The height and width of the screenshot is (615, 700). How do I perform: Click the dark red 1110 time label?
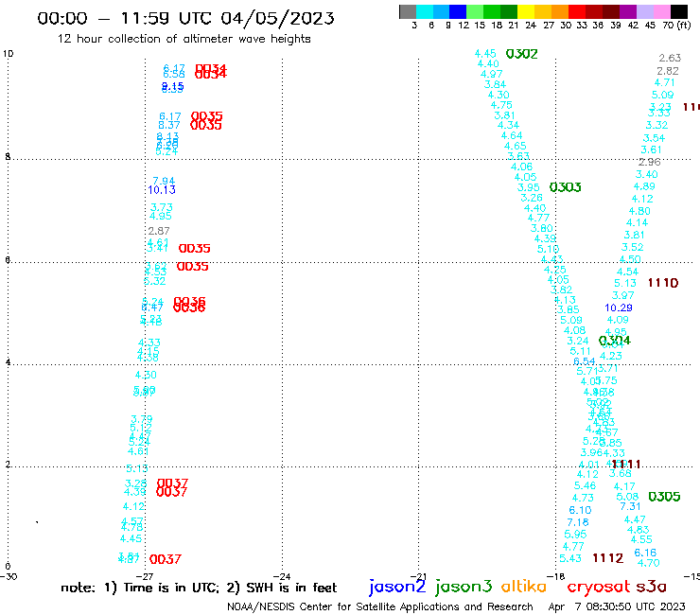pyautogui.click(x=663, y=283)
